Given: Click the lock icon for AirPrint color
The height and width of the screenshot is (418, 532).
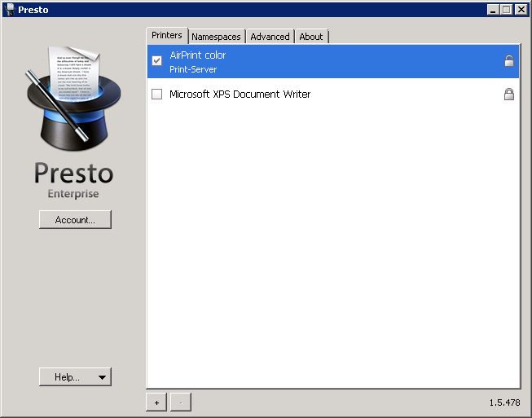Looking at the screenshot, I should coord(509,61).
